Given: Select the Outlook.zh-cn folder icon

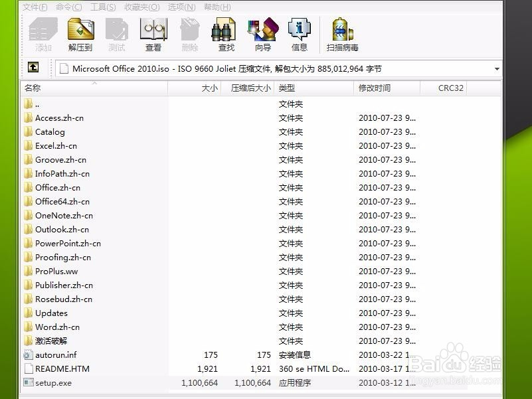Looking at the screenshot, I should tap(29, 229).
